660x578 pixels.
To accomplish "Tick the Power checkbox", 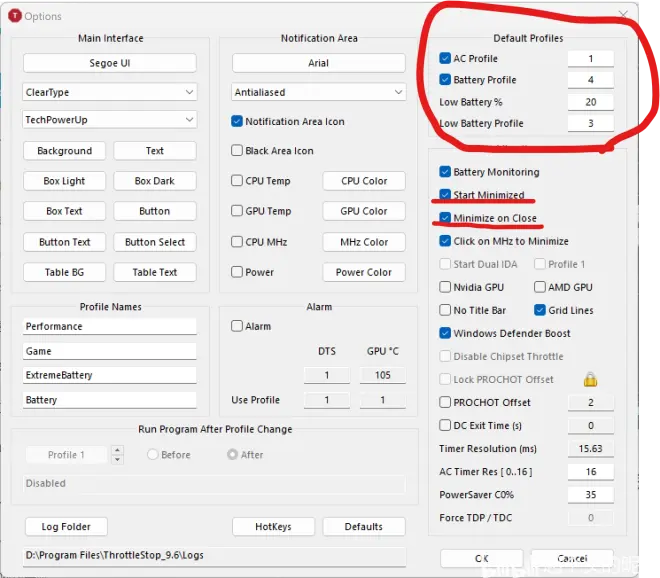I will 237,272.
